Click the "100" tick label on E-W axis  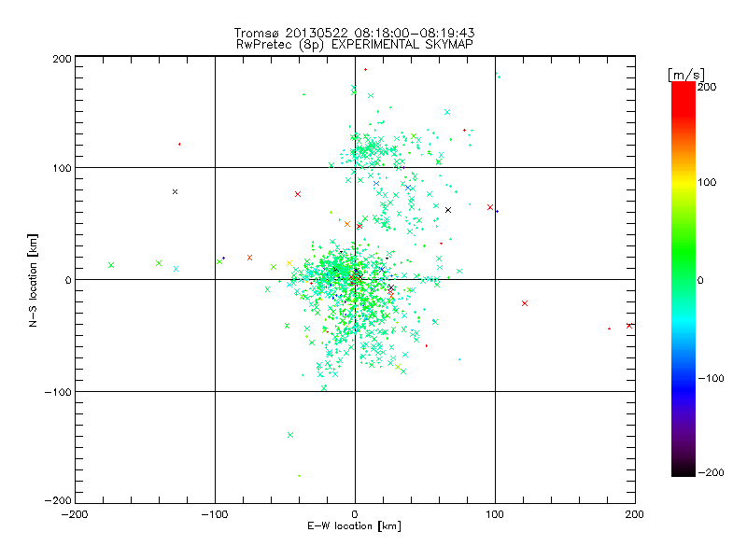(495, 514)
